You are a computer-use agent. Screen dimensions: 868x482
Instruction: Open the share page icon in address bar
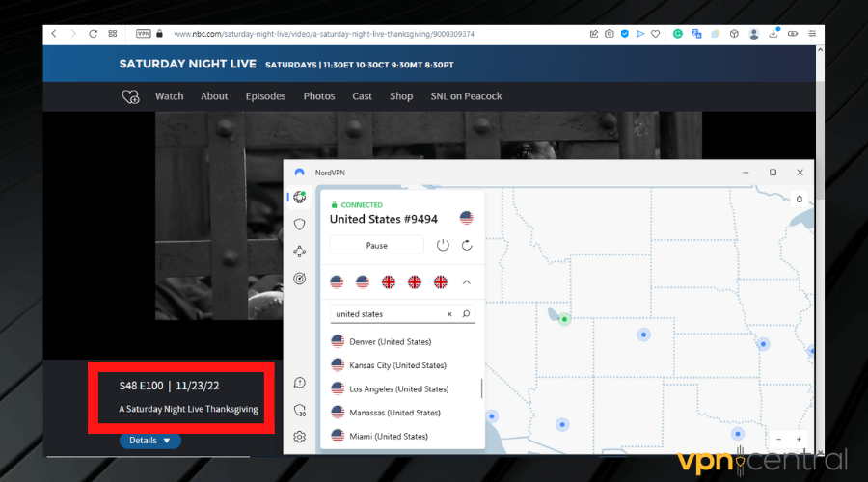594,34
